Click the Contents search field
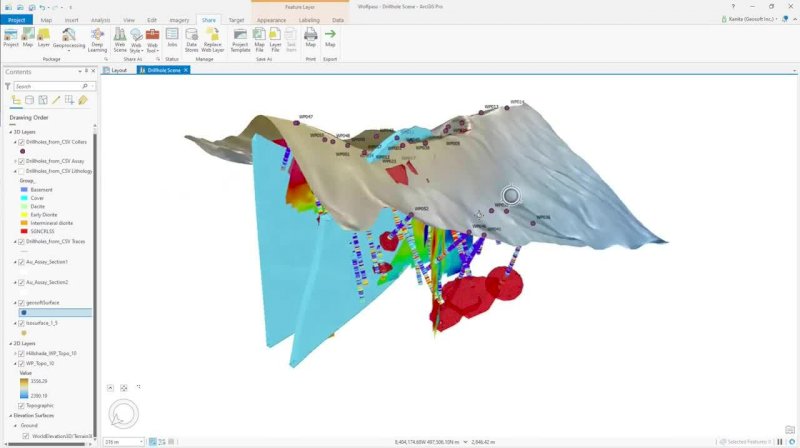The image size is (800, 448). pyautogui.click(x=49, y=86)
